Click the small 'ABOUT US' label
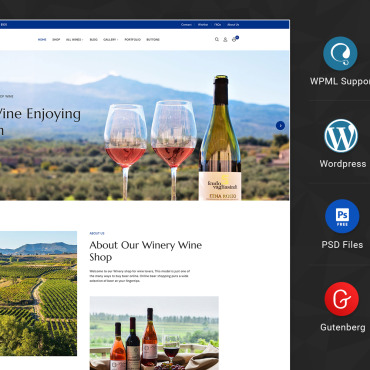 [x=97, y=234]
